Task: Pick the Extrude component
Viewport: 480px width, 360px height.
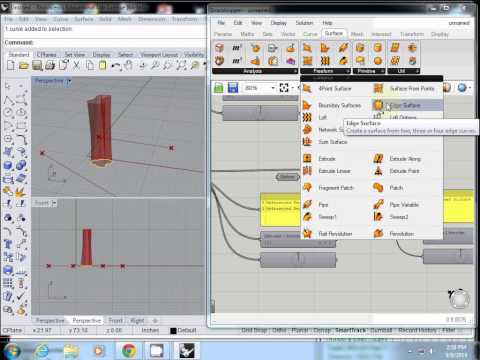Action: point(320,159)
